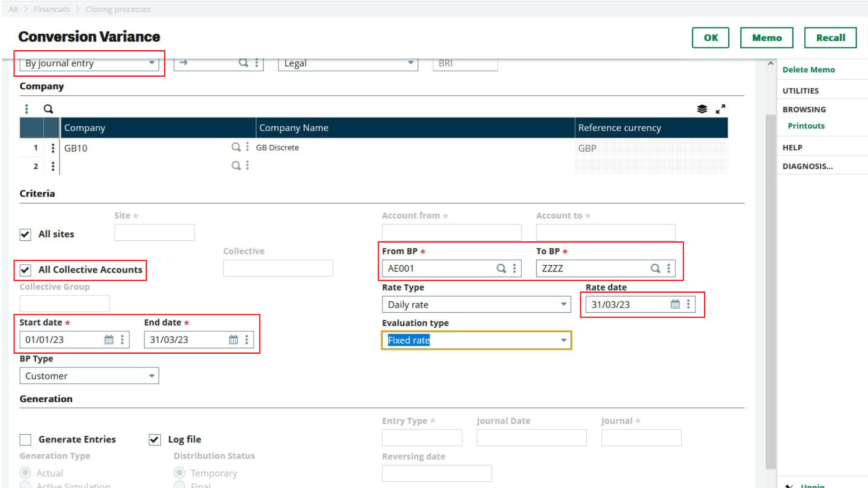Expand the BP Type Customer dropdown

[x=151, y=375]
